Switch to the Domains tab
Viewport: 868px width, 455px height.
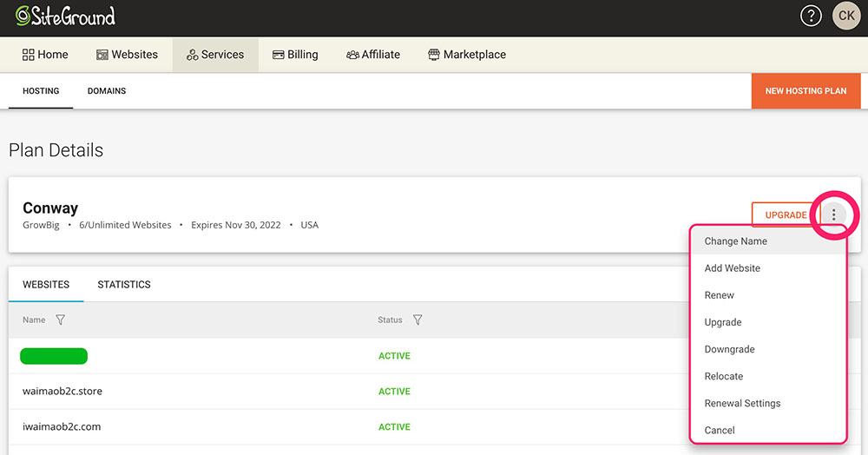click(107, 91)
